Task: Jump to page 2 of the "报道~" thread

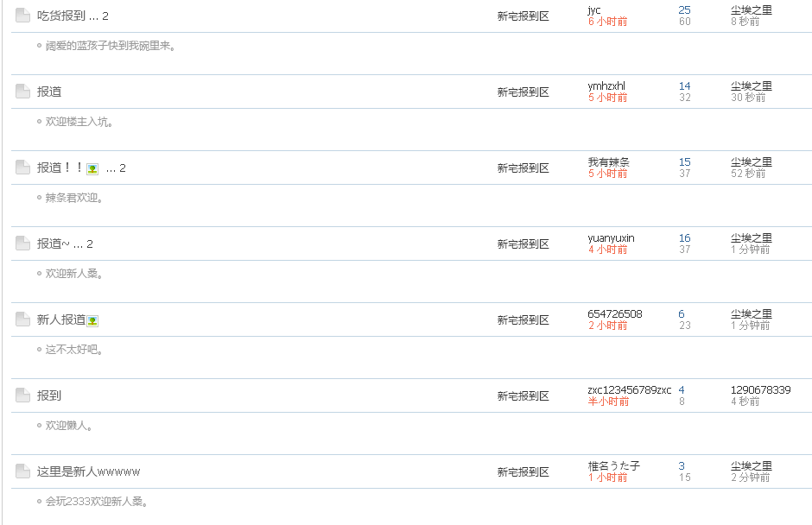Action: click(90, 244)
